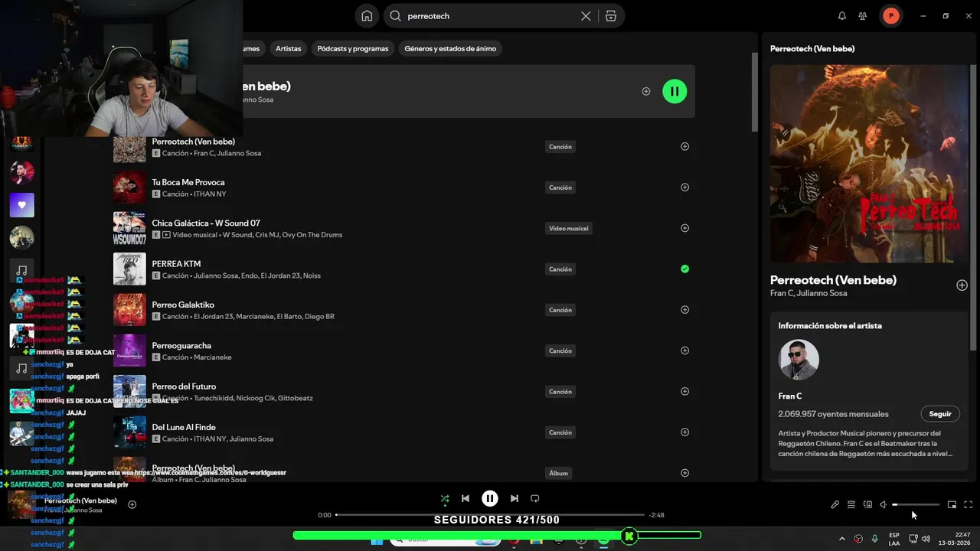The height and width of the screenshot is (551, 980).
Task: Go to Spotify Home via house icon
Action: 367,16
